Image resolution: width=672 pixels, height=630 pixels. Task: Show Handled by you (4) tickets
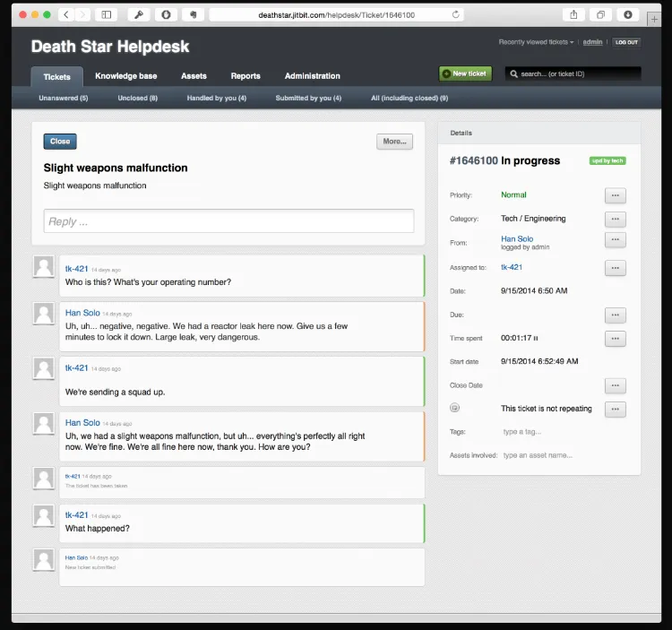[x=217, y=99]
